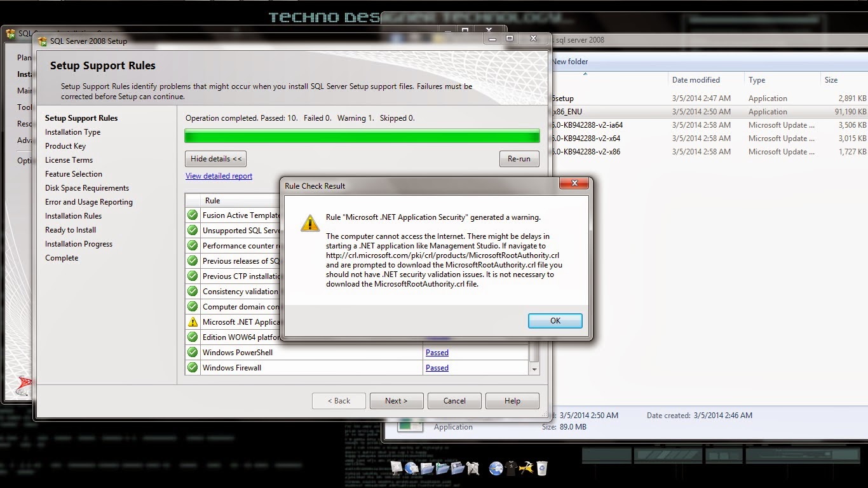Click the green check icon beside Previous CTP installation
868x488 pixels.
click(x=193, y=276)
